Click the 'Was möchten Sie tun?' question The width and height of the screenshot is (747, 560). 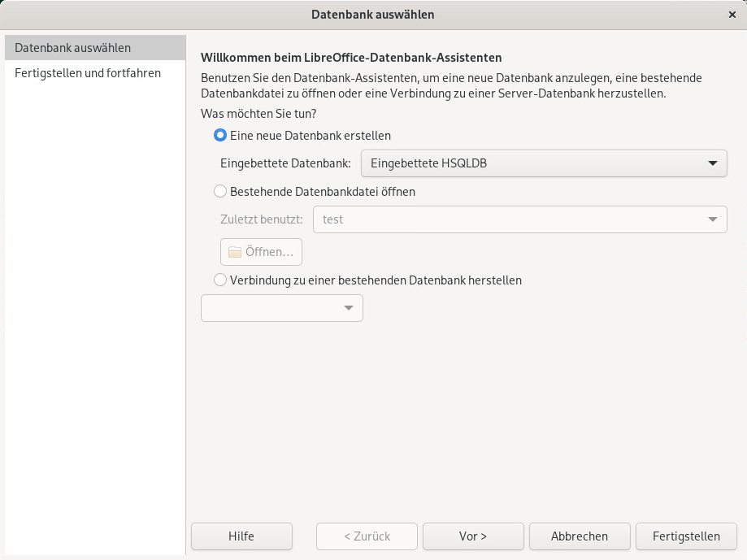[258, 114]
